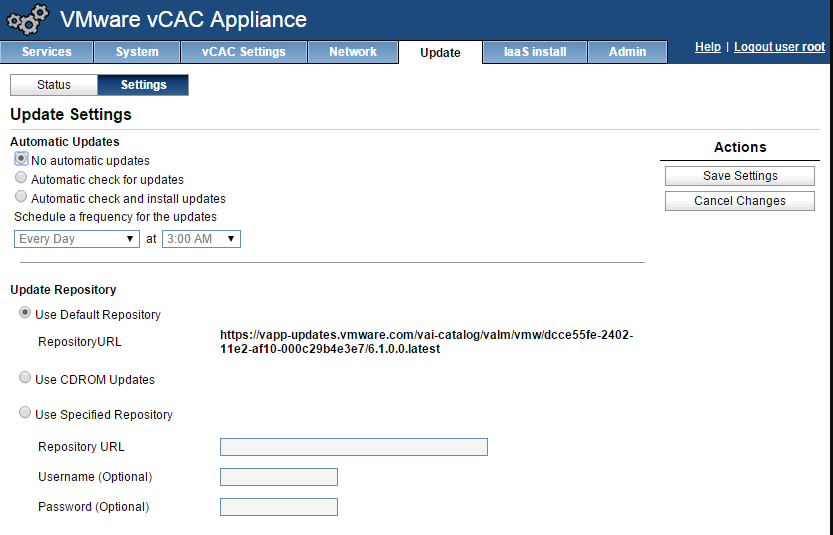Switch to the System tab
The width and height of the screenshot is (833, 535).
137,52
